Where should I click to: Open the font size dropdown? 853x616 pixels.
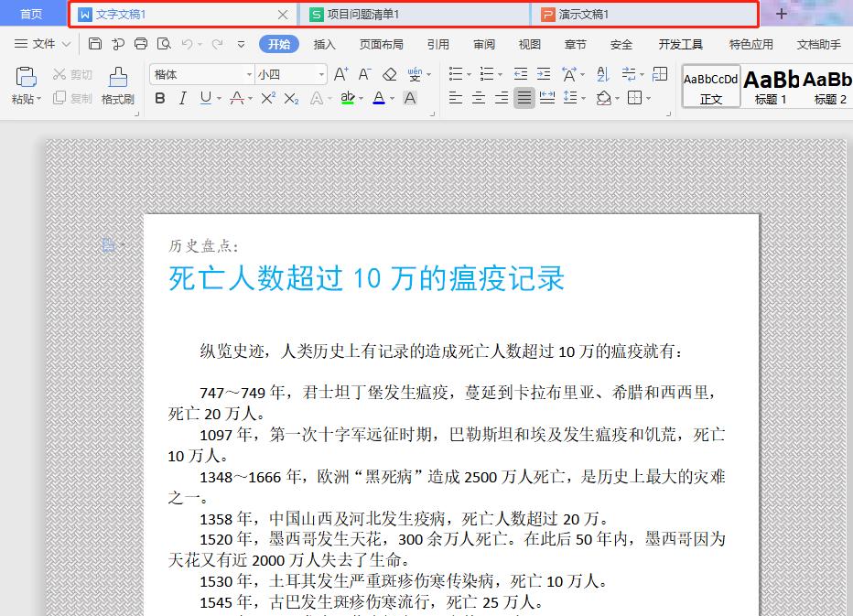pyautogui.click(x=323, y=74)
